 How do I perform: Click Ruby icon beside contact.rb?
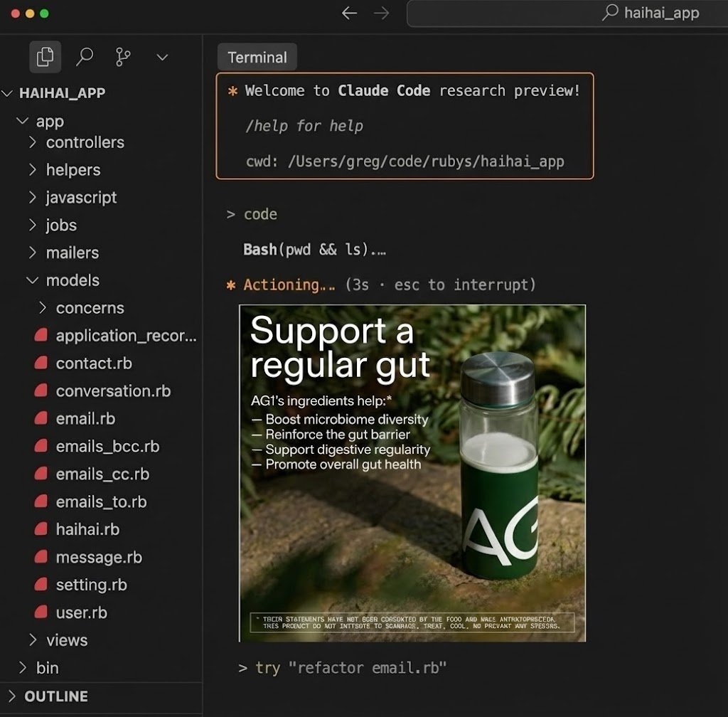41,363
